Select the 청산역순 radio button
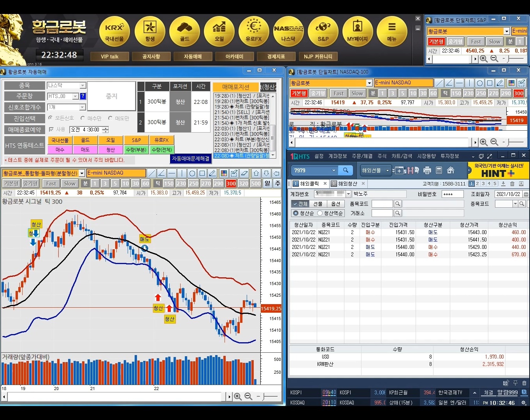 [x=320, y=213]
